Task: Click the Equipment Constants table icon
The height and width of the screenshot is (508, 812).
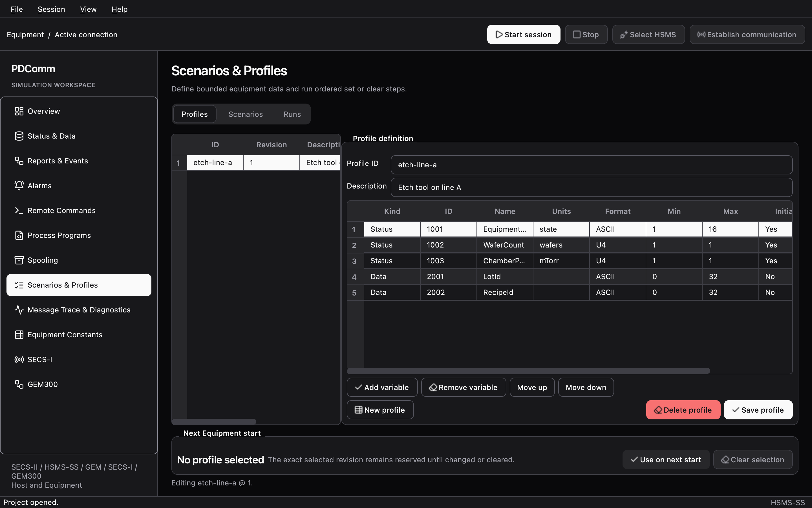Action: coord(19,335)
